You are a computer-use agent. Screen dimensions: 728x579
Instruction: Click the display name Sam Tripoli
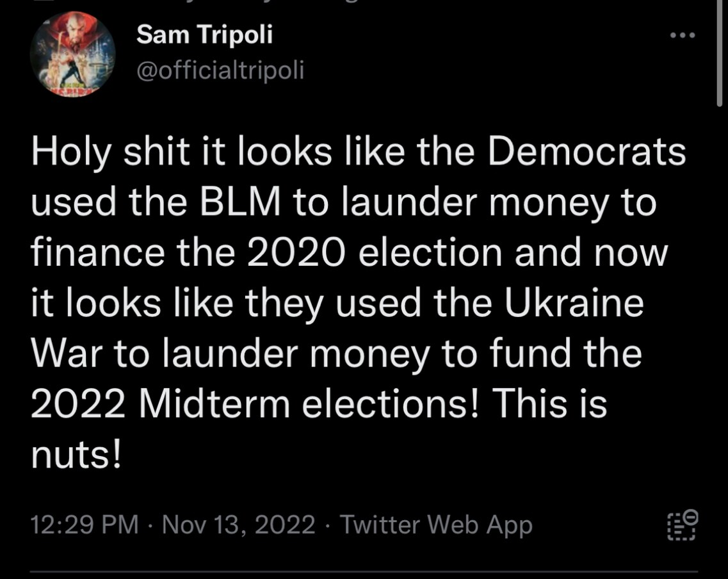pyautogui.click(x=204, y=34)
